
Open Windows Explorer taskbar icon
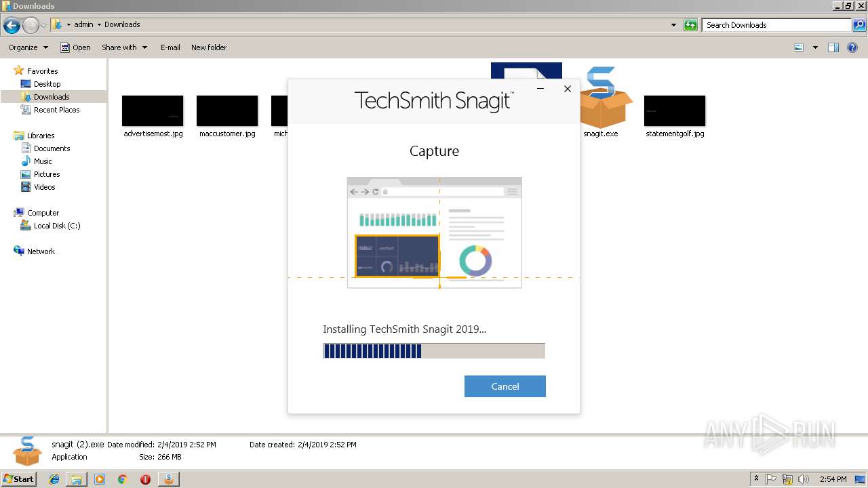coord(77,479)
